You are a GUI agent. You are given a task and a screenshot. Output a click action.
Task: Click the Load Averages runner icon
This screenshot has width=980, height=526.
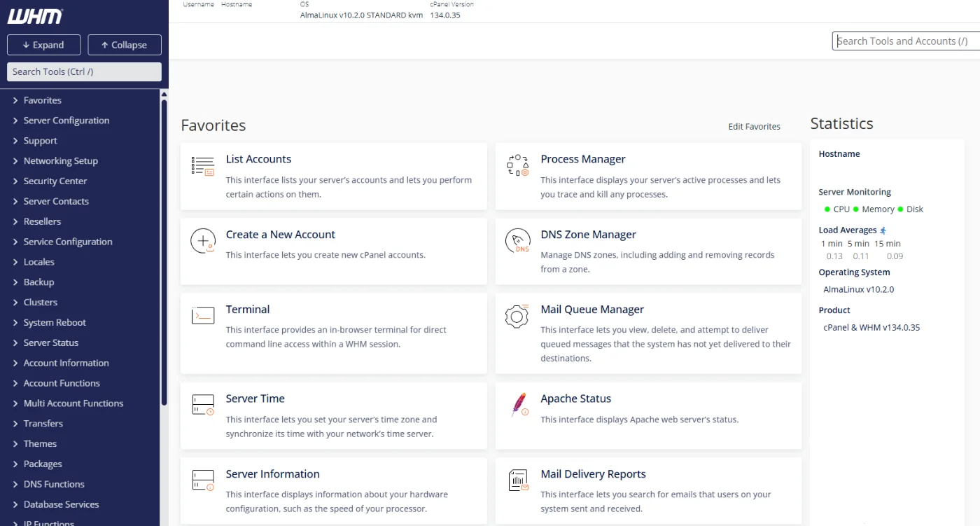pos(883,230)
